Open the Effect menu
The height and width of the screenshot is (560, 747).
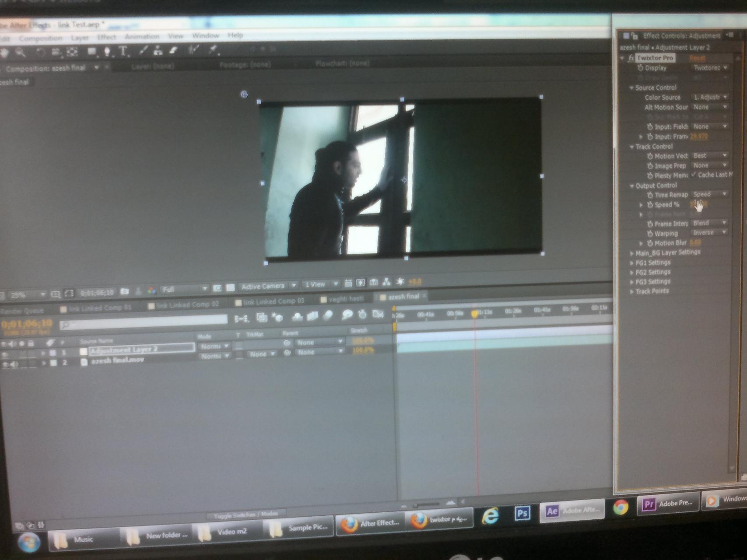coord(106,37)
